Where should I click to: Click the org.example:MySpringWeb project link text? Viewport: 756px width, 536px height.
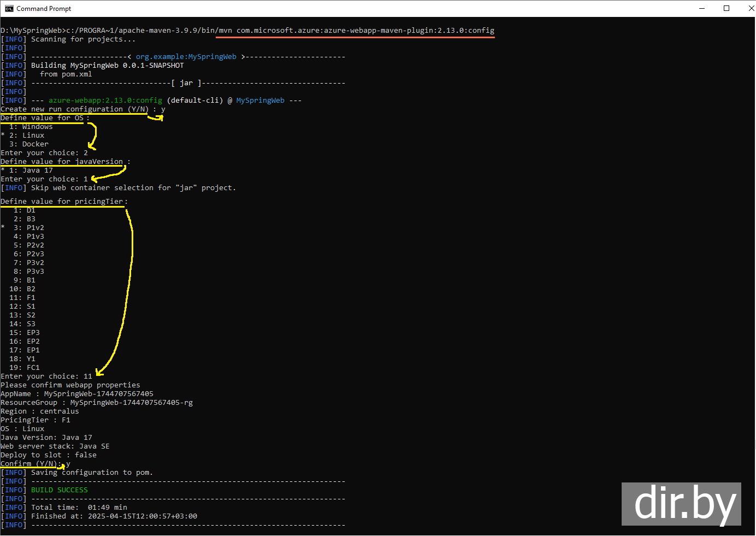tap(186, 57)
